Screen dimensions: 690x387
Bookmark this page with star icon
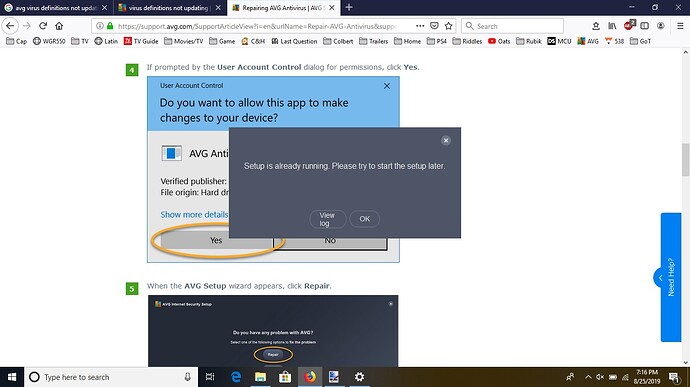(x=448, y=26)
